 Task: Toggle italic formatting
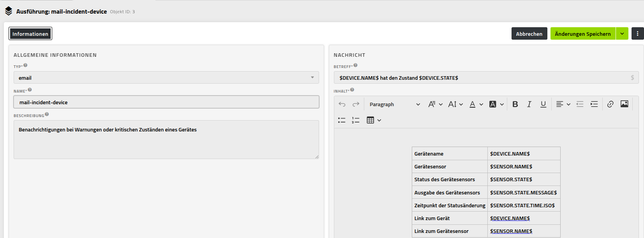[x=529, y=104]
